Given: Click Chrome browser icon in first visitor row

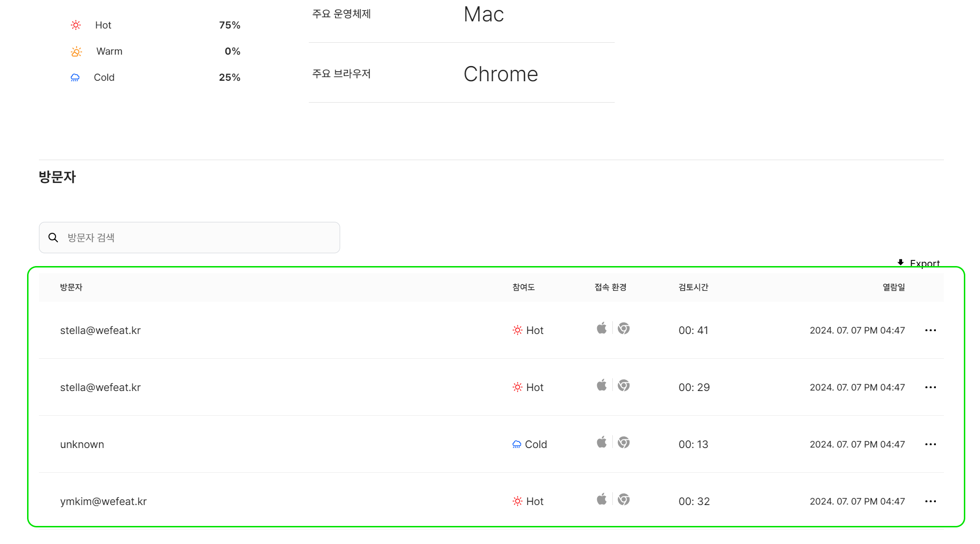Looking at the screenshot, I should (x=624, y=328).
